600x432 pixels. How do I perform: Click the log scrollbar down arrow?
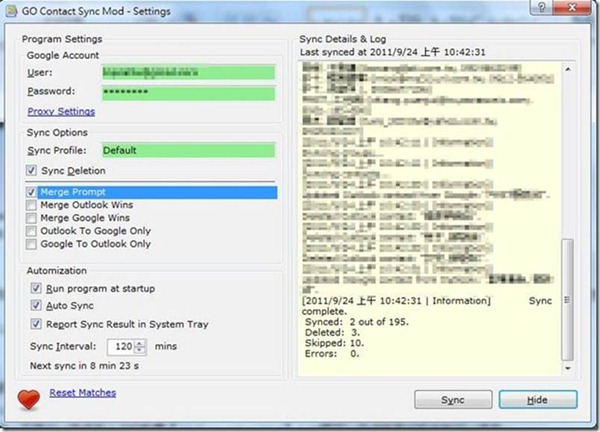pyautogui.click(x=568, y=368)
